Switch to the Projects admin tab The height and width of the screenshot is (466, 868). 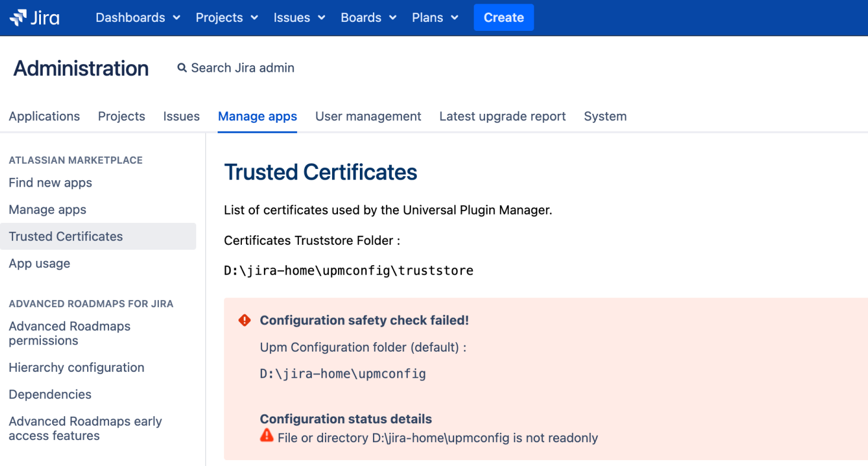[x=122, y=116]
